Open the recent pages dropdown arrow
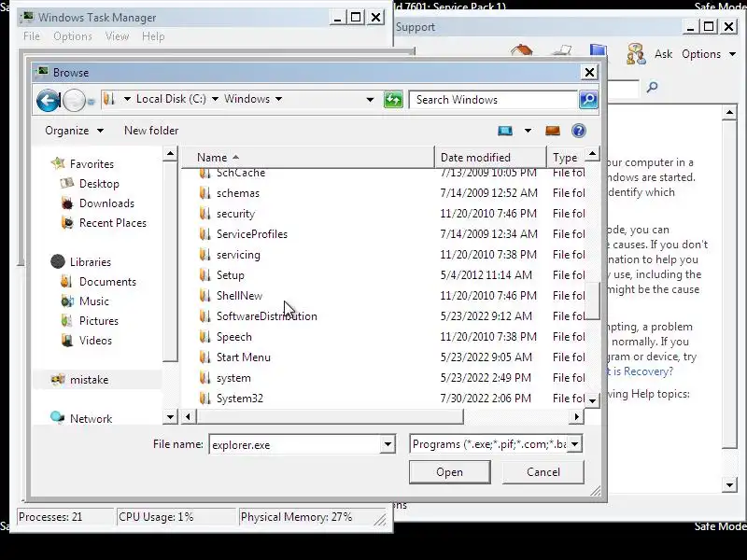Viewport: 747px width, 560px height. (92, 101)
